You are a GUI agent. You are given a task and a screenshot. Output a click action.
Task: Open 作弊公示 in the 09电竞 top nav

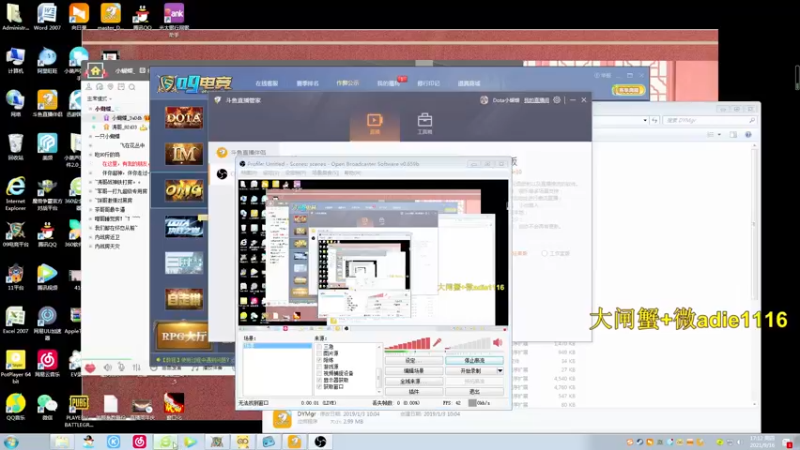(x=347, y=83)
